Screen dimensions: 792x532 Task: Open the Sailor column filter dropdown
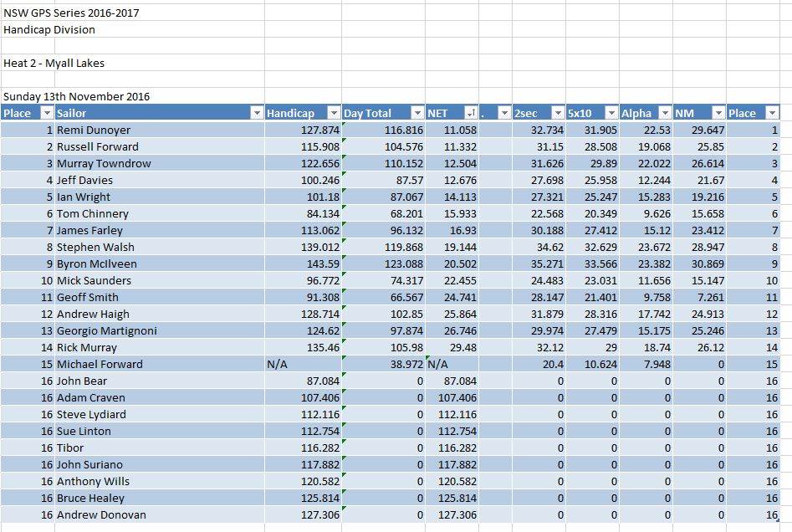[x=257, y=113]
